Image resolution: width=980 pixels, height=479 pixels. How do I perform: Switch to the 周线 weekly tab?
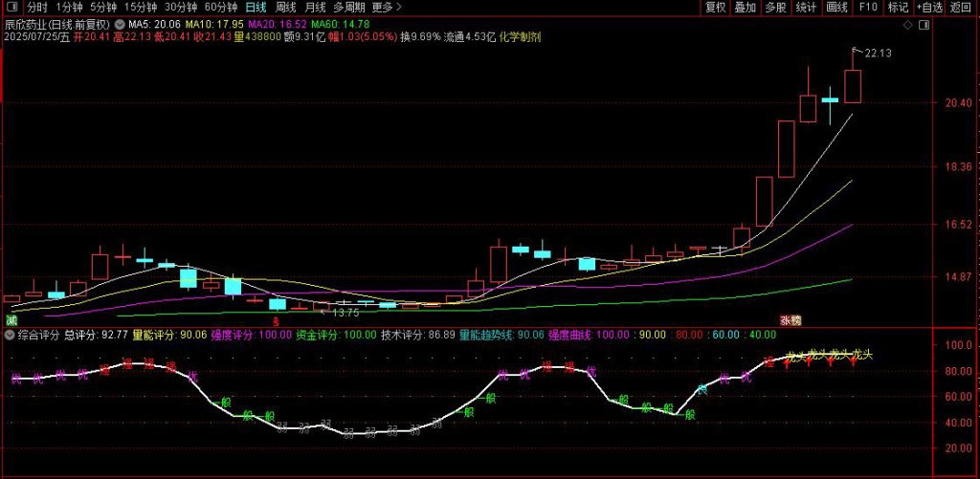[x=284, y=7]
